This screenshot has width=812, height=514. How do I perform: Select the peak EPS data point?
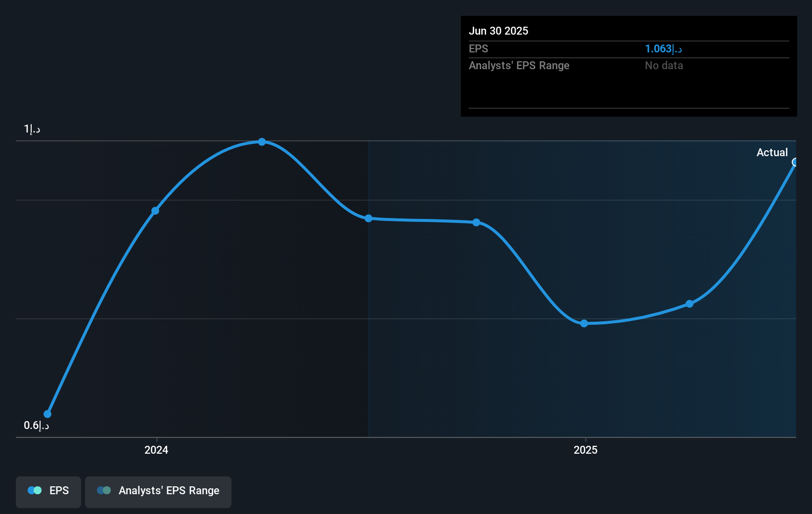[262, 142]
